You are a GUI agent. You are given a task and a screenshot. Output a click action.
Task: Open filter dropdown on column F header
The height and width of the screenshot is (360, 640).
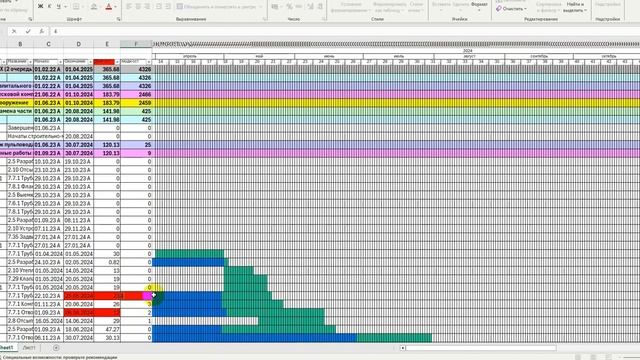[x=149, y=62]
